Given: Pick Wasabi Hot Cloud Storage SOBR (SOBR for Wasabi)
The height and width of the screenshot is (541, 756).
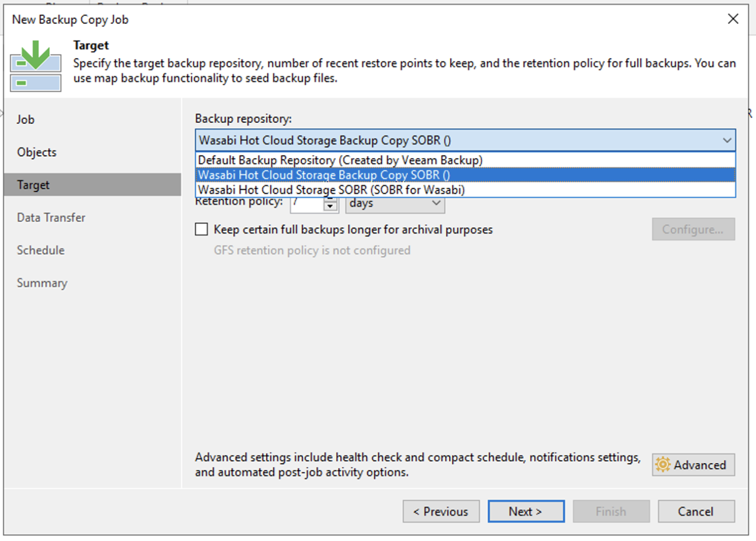Looking at the screenshot, I should coord(465,189).
